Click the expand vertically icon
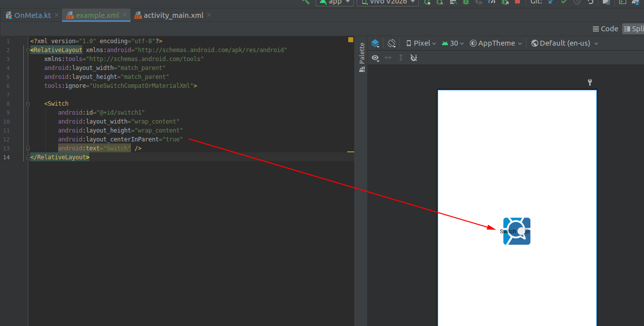The image size is (644, 326). tap(401, 58)
